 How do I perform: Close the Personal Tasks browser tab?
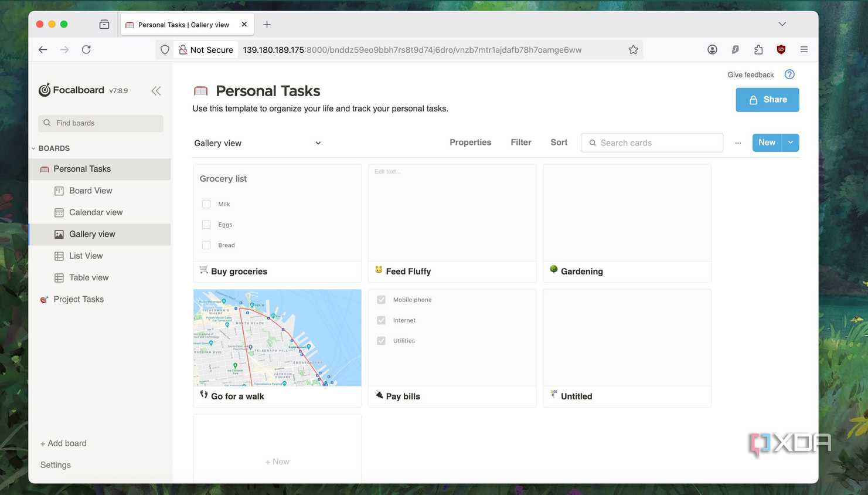point(244,25)
